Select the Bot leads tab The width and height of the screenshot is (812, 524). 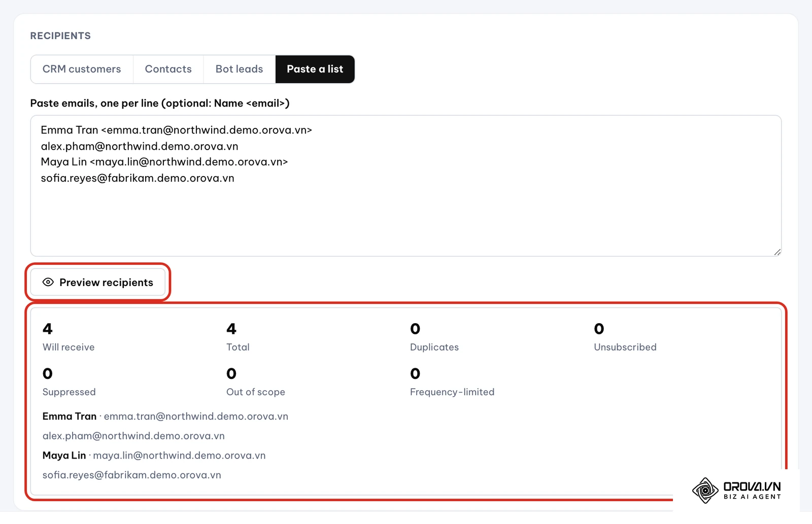tap(240, 69)
